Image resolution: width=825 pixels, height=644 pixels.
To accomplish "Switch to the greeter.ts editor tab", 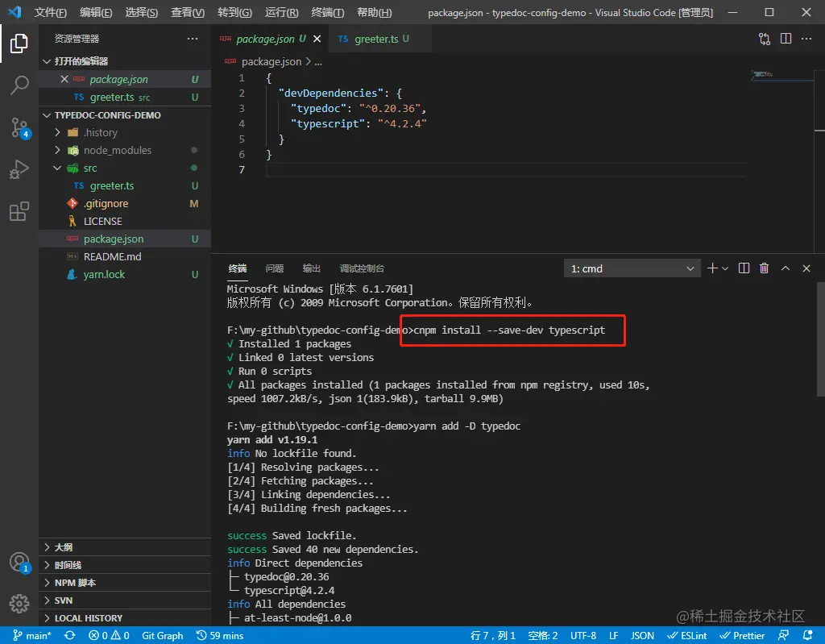I will [375, 39].
